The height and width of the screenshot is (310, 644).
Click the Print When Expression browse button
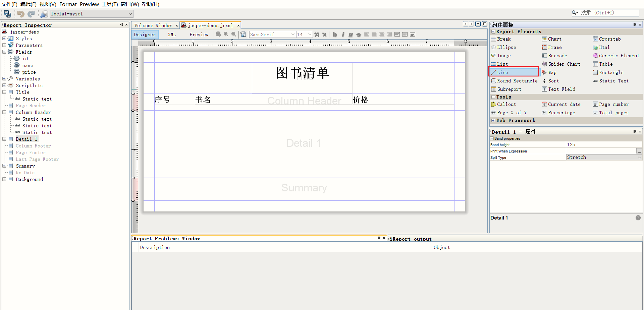tap(639, 151)
